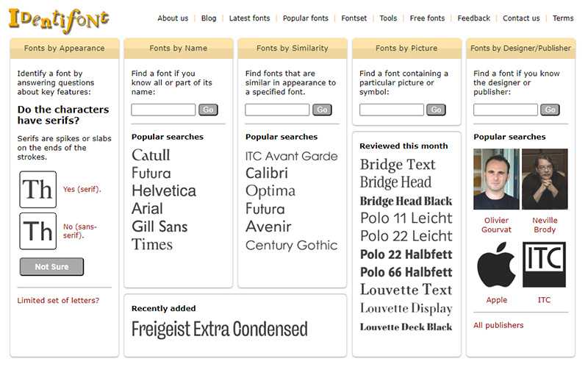Image resolution: width=588 pixels, height=367 pixels.
Task: Open the ITC logo publisher
Action: coord(544,265)
